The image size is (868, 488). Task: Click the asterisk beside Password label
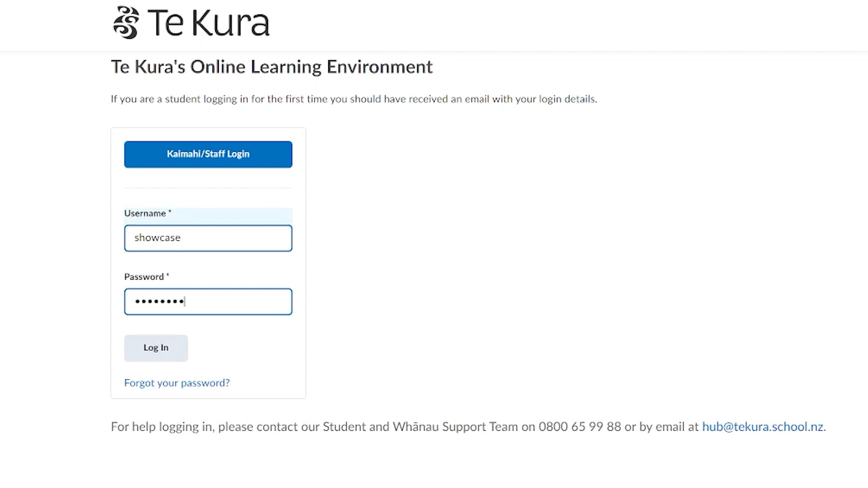pos(168,275)
